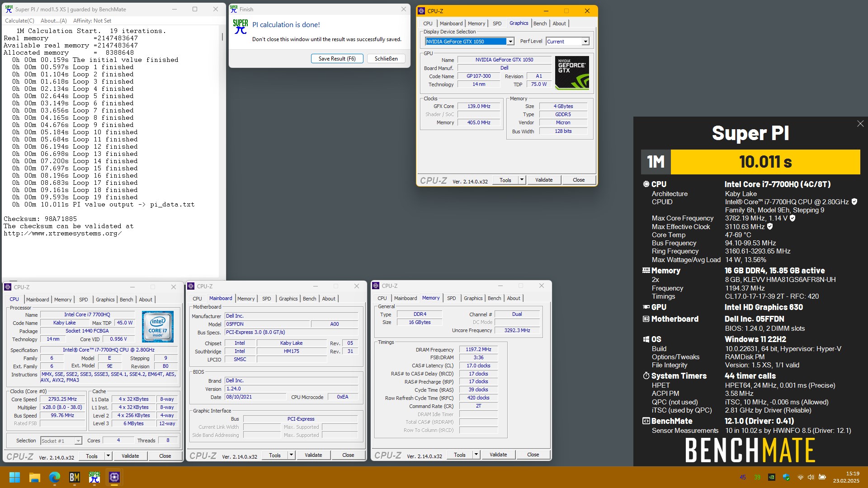The height and width of the screenshot is (488, 868).
Task: Click the CPU chip icon in BenchMate panel
Action: click(646, 184)
